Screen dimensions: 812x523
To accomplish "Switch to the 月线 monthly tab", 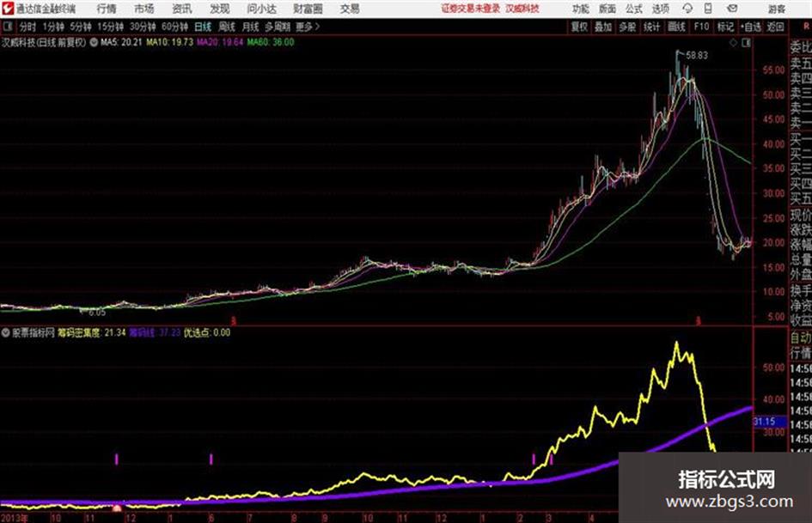I will 251,27.
